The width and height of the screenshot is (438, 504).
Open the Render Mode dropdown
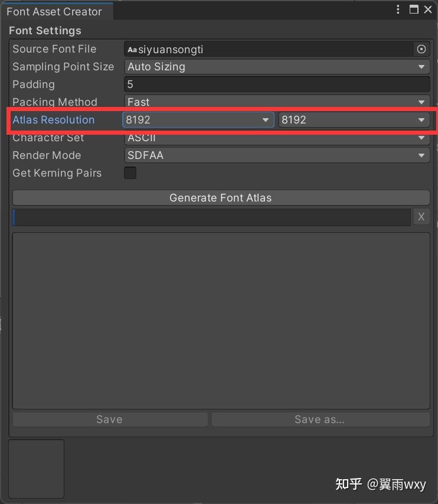tap(276, 155)
